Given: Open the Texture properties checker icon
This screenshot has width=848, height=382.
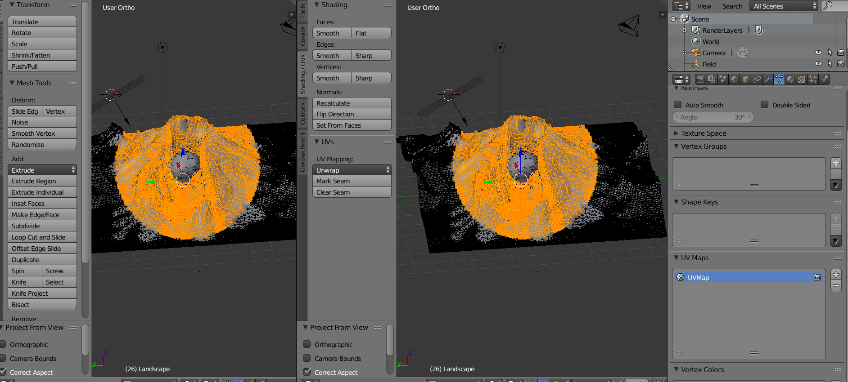Looking at the screenshot, I should (x=801, y=80).
